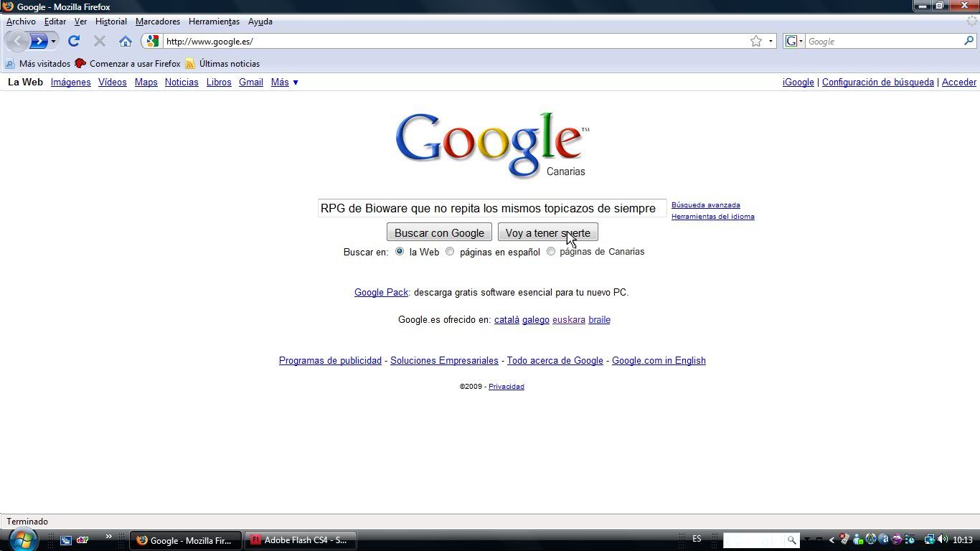The image size is (980, 551).
Task: Open Búsqueda avanzada link
Action: pos(706,205)
